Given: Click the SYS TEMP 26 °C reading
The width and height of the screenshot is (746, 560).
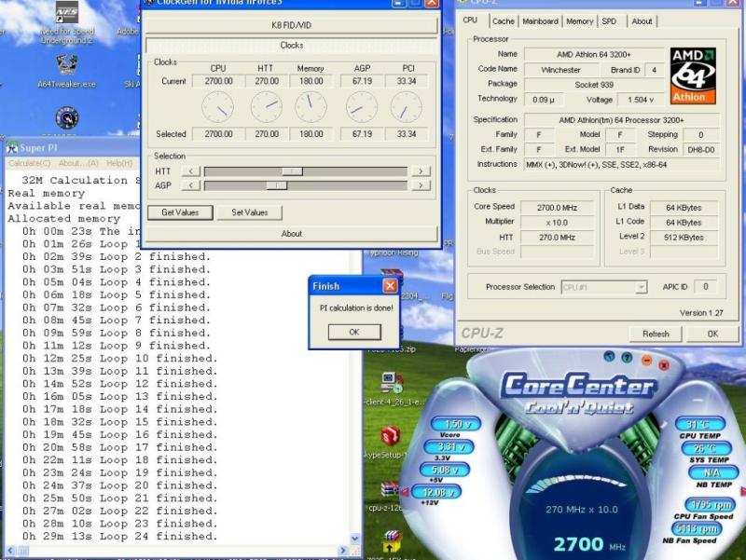Looking at the screenshot, I should coord(706,448).
